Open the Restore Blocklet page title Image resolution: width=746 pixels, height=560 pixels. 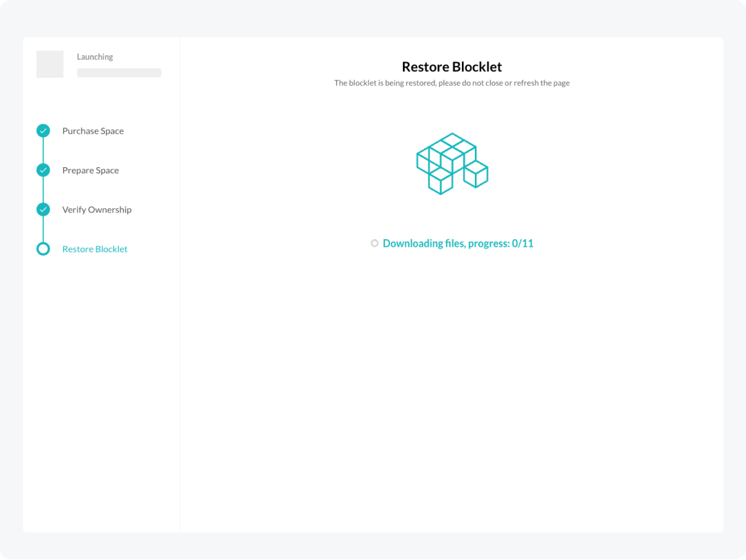tap(452, 67)
